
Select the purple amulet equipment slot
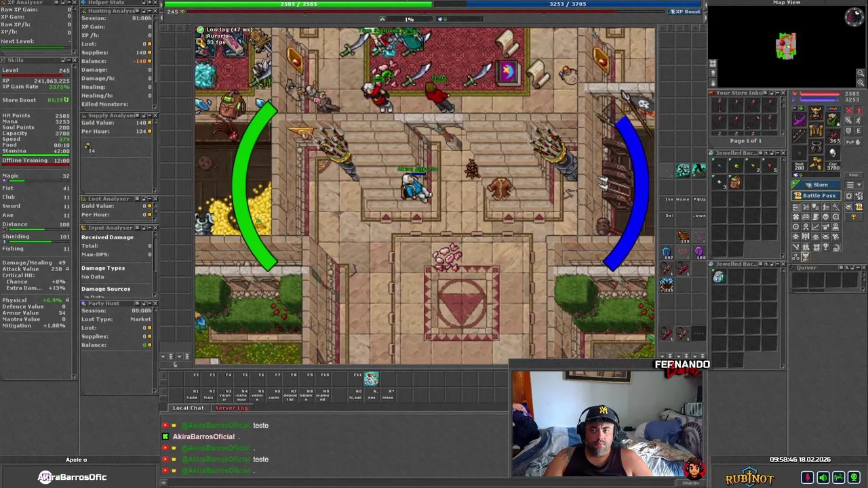[800, 120]
